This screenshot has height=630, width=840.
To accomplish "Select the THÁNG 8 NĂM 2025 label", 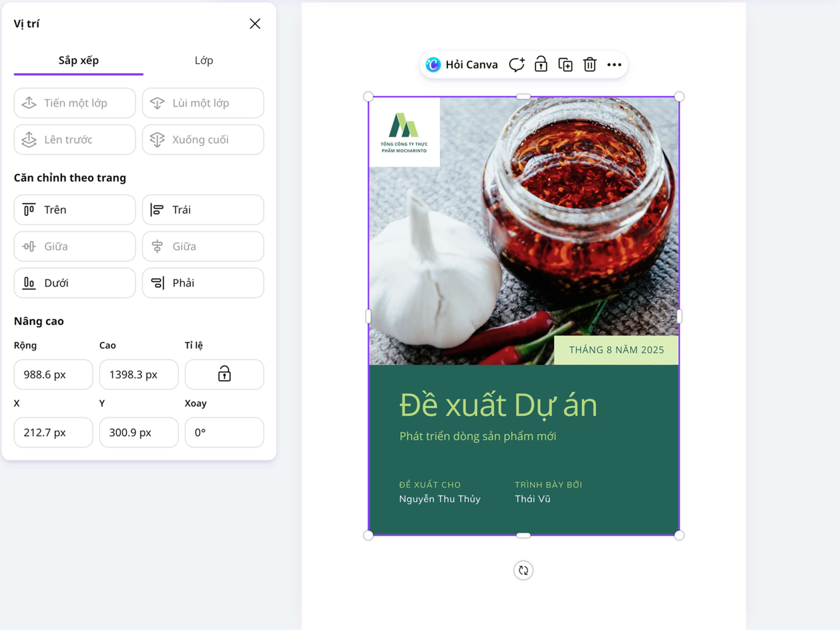I will point(616,350).
